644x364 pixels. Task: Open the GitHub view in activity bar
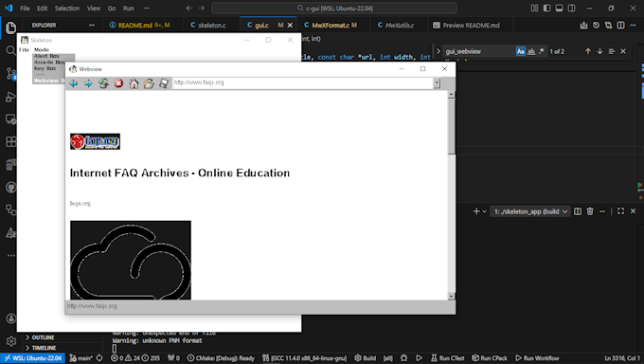(x=10, y=188)
